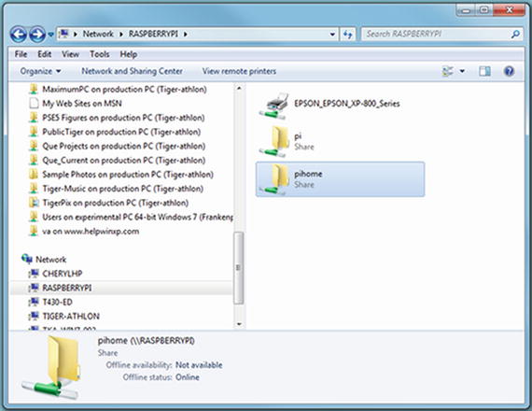
Task: Select RASPBERRYPI in navigation pane
Action: pos(67,288)
